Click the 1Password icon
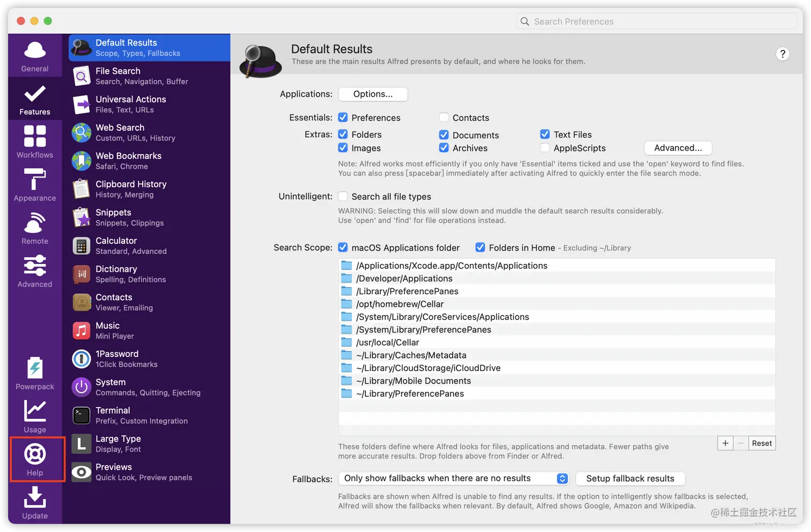811x532 pixels. click(82, 359)
